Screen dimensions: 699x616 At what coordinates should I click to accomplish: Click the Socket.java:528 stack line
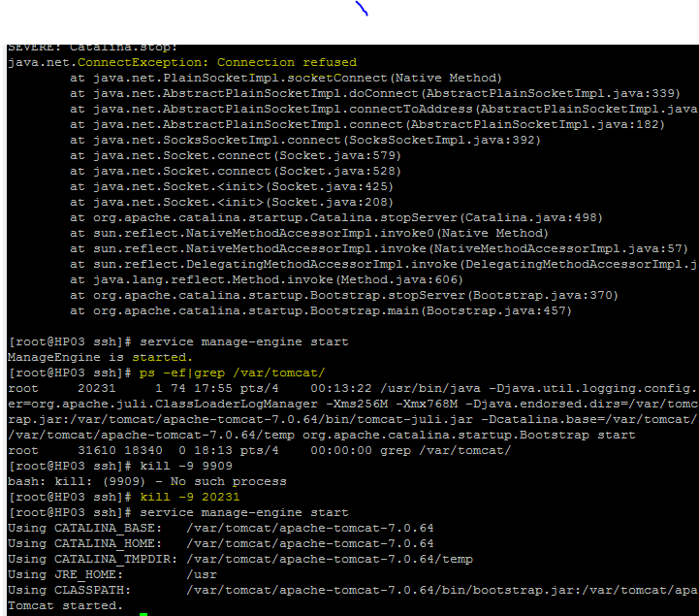pos(235,172)
